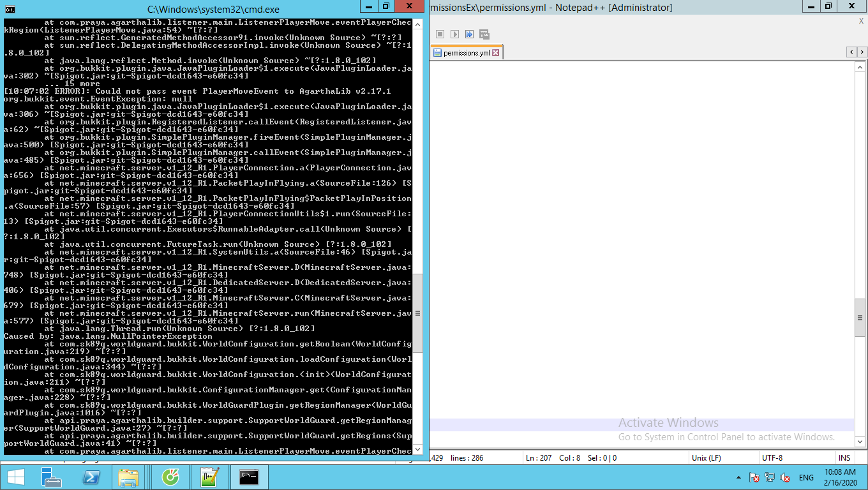The image size is (868, 490).
Task: Click the Playback macro icon in Notepad++
Action: coord(454,34)
